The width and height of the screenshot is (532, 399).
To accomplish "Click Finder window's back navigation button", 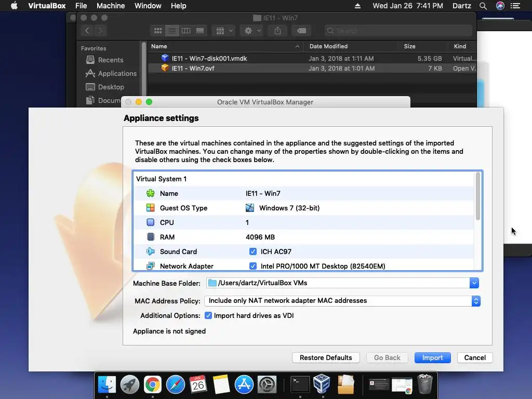I will click(x=87, y=31).
